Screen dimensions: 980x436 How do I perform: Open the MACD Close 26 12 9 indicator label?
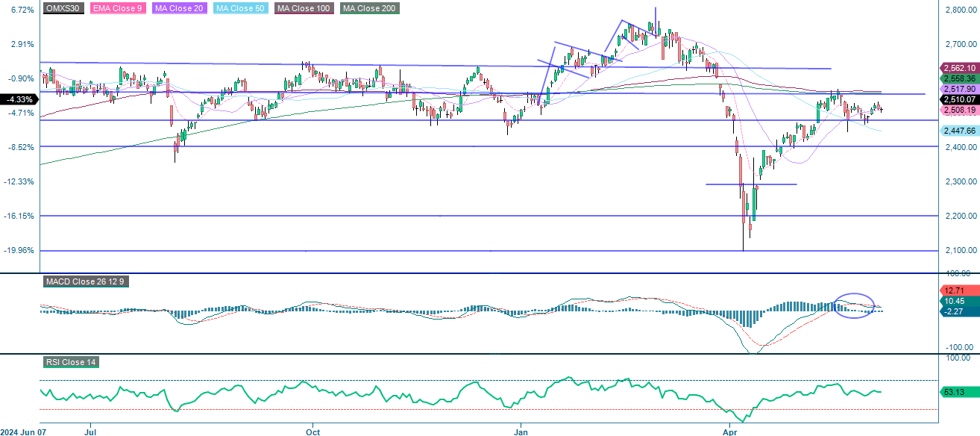tap(85, 281)
